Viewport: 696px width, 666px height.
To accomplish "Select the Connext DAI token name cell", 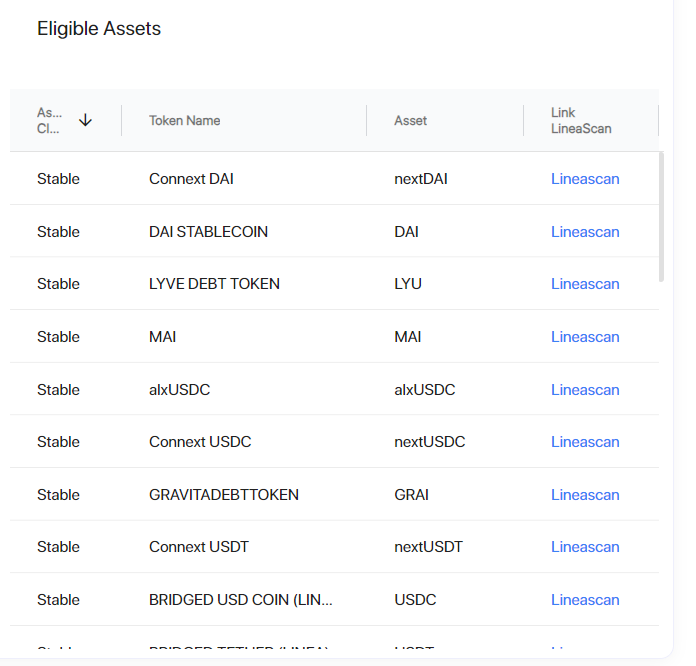I will (x=191, y=179).
